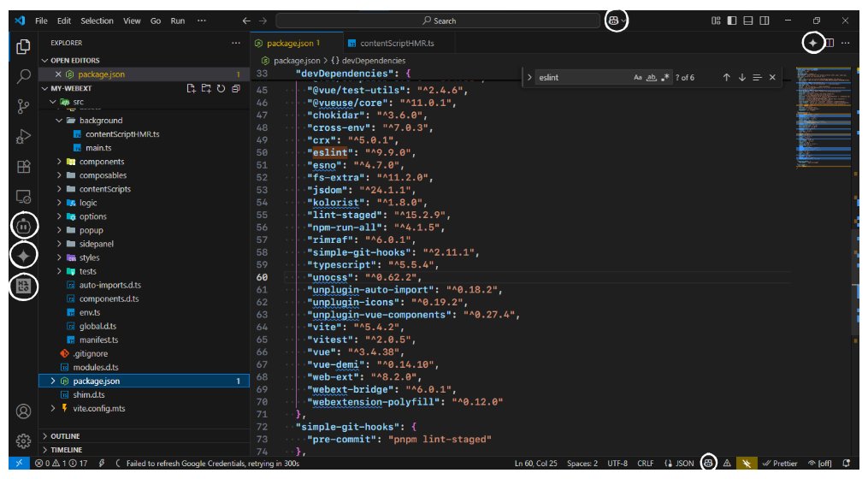Screen dimensions: 868x479
Task: Open the robot chat icon in activity bar
Action: 23,226
